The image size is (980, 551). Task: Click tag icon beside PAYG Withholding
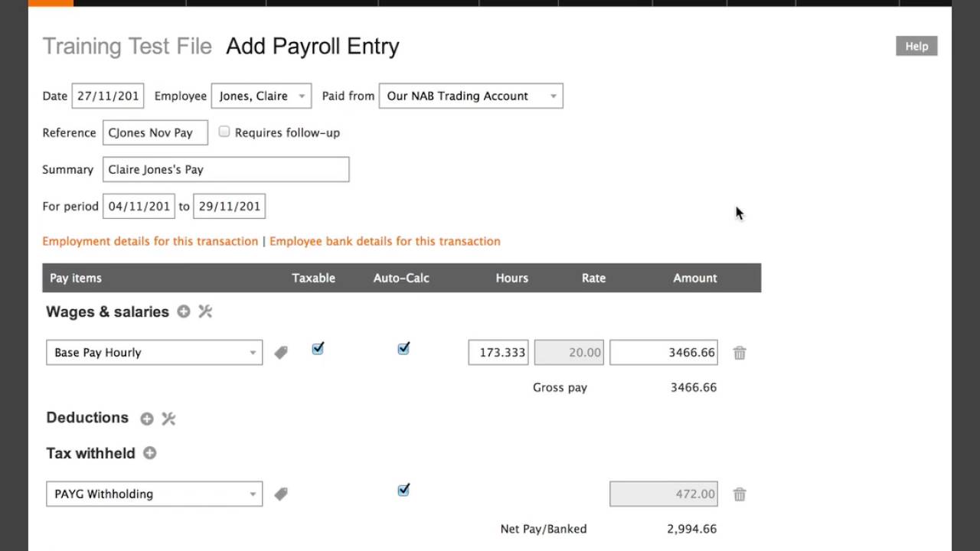281,494
